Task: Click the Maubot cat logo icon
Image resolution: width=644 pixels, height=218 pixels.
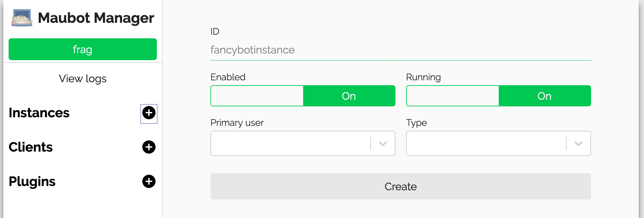Action: pos(22,18)
